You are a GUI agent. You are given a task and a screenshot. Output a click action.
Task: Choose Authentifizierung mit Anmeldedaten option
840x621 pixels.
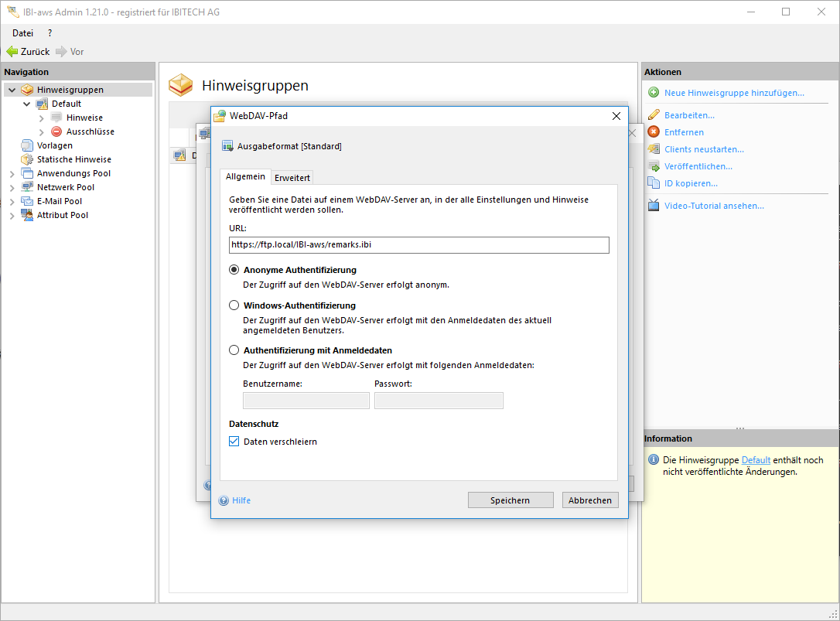coord(234,350)
